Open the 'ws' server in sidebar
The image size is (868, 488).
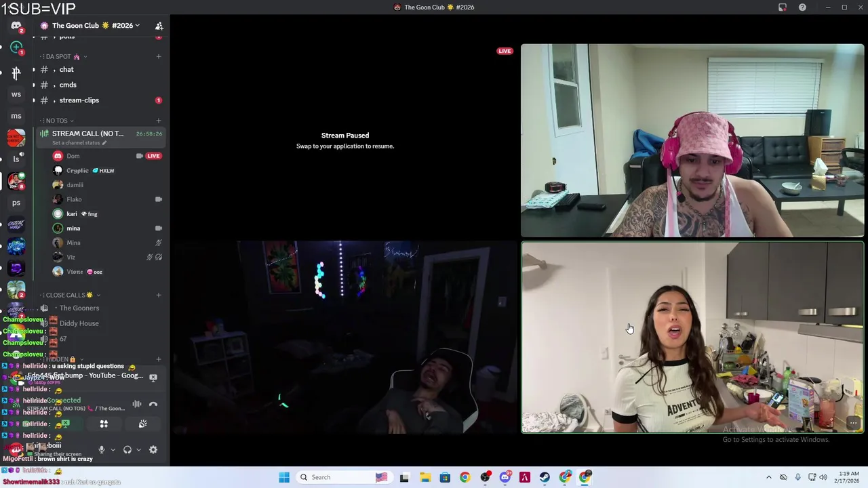[x=16, y=94]
